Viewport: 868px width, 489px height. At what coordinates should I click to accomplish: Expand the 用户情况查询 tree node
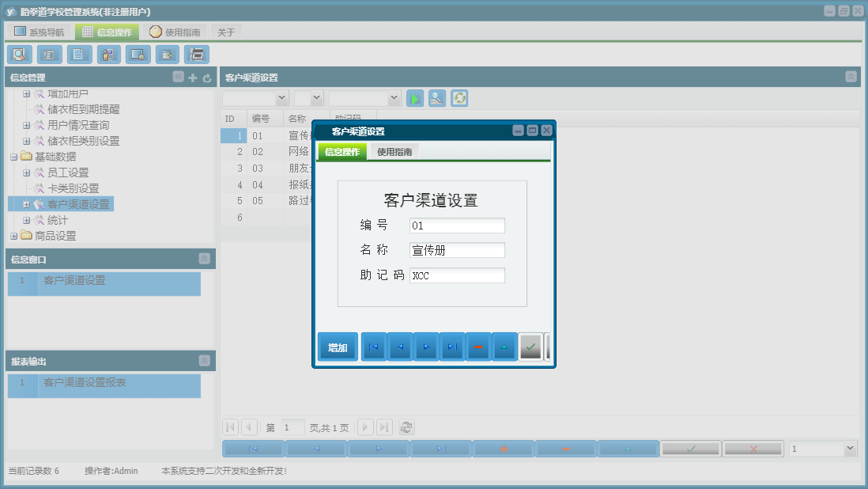coord(26,125)
